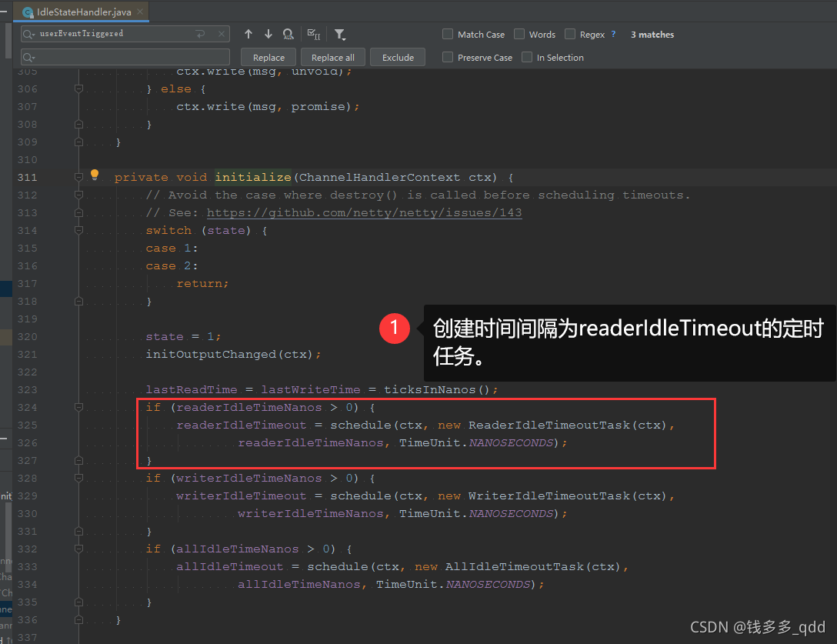
Task: Click fold end marker at line 318
Action: (78, 301)
